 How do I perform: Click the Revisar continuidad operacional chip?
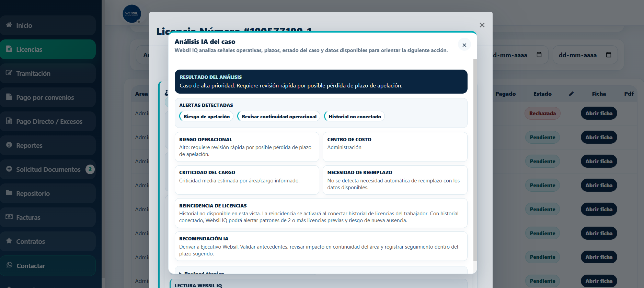[x=279, y=116]
